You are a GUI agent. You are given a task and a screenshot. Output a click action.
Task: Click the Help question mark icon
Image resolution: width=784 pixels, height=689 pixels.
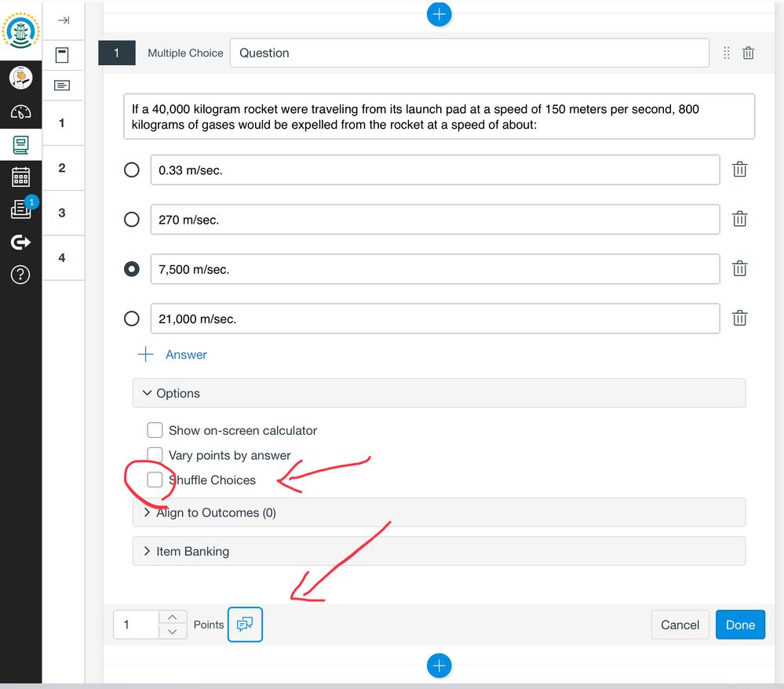click(x=20, y=274)
